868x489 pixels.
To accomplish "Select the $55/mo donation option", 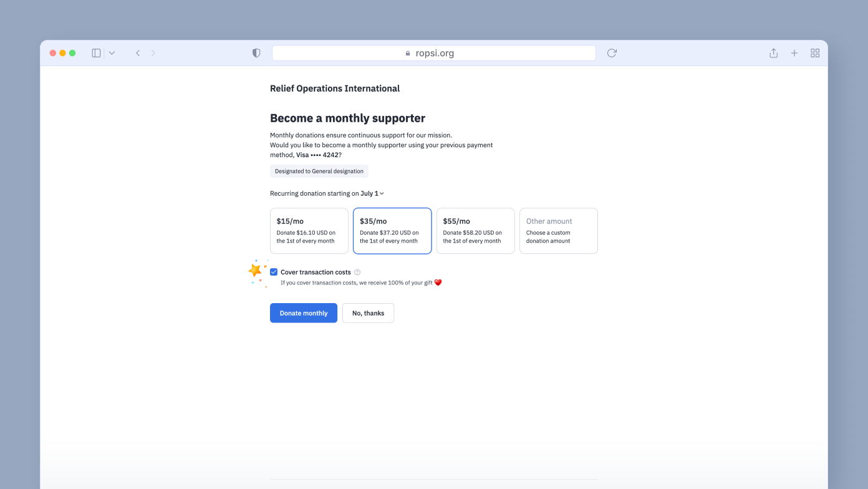I will point(476,231).
